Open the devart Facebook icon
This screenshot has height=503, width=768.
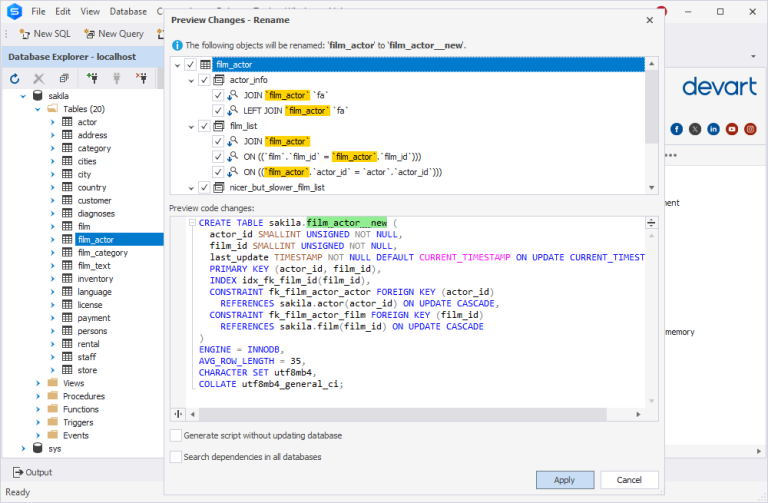[677, 129]
